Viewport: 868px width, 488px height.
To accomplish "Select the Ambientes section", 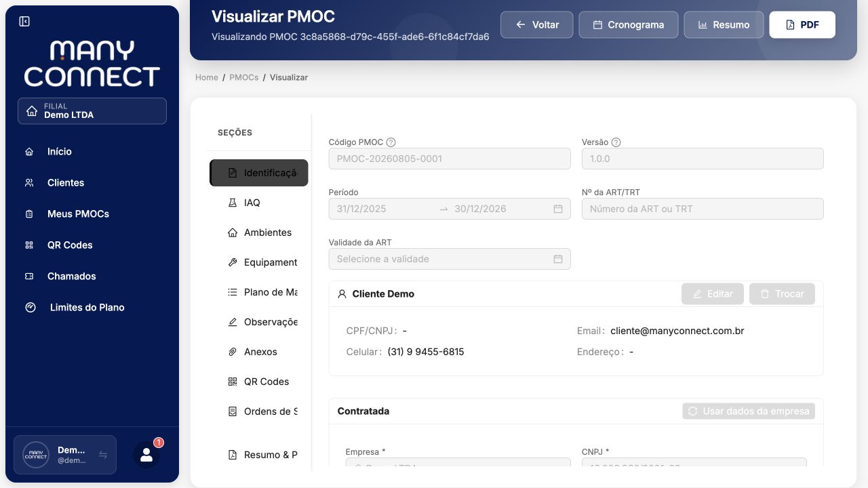I will tap(259, 232).
